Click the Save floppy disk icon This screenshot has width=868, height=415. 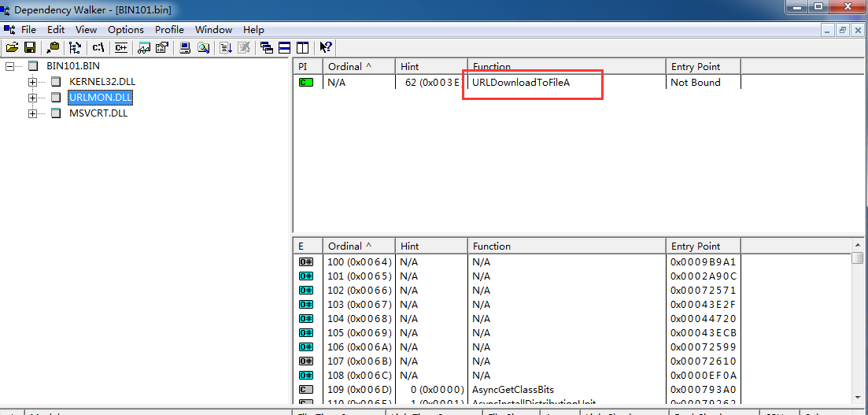pos(30,48)
